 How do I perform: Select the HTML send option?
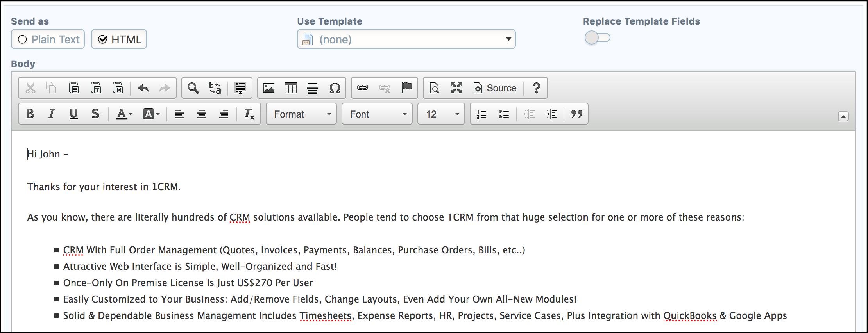point(119,39)
